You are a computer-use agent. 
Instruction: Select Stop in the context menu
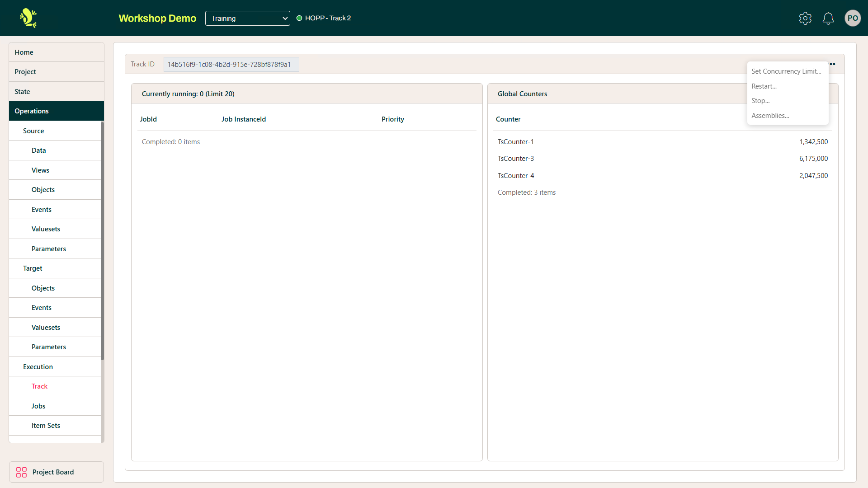(x=760, y=101)
